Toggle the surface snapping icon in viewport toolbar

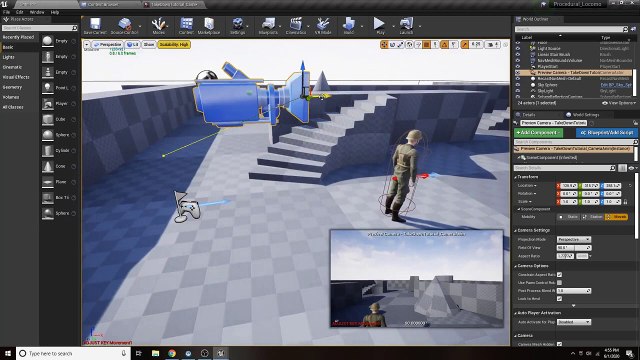tap(418, 44)
